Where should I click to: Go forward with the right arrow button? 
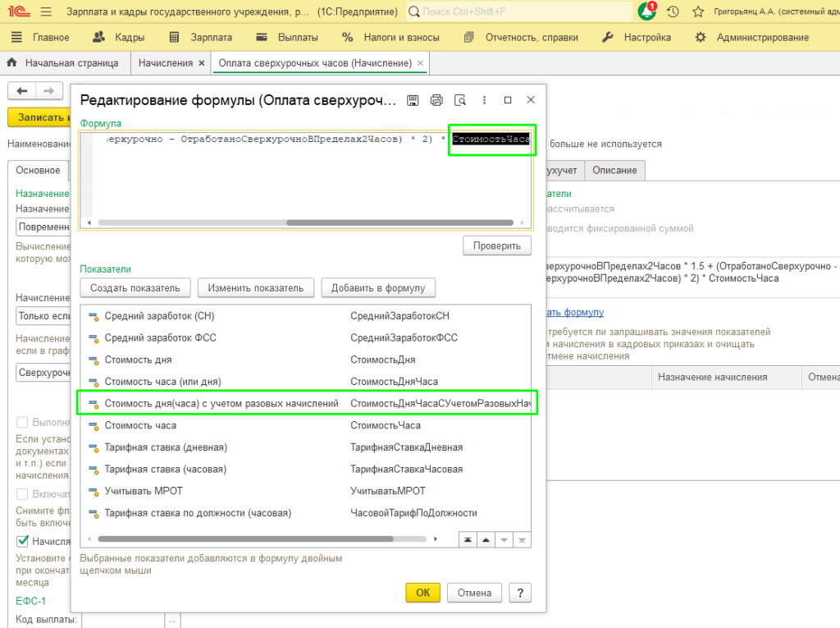point(49,90)
